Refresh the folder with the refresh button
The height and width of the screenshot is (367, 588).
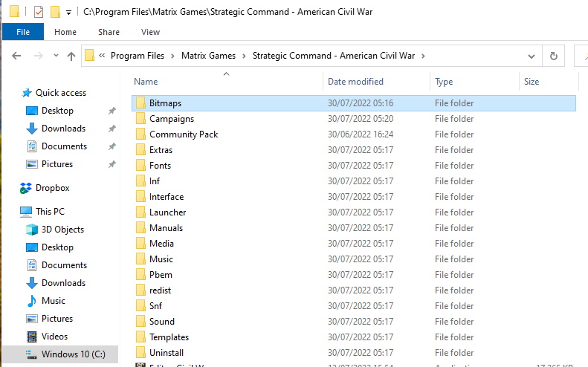(553, 56)
